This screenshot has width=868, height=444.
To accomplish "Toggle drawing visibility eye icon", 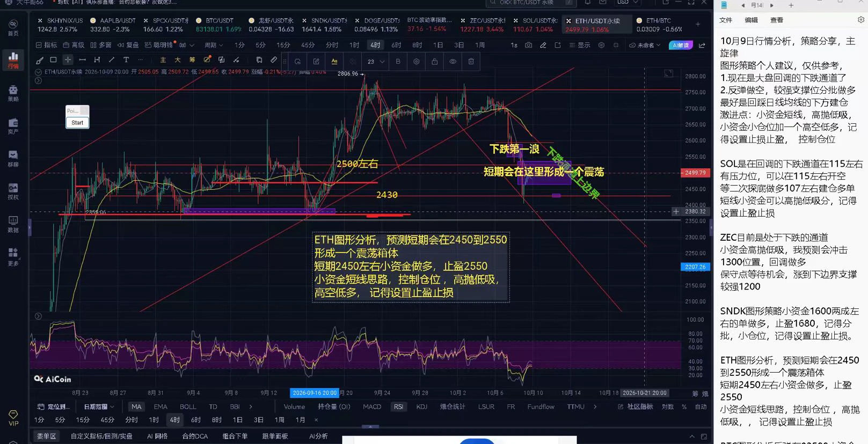I will 453,62.
